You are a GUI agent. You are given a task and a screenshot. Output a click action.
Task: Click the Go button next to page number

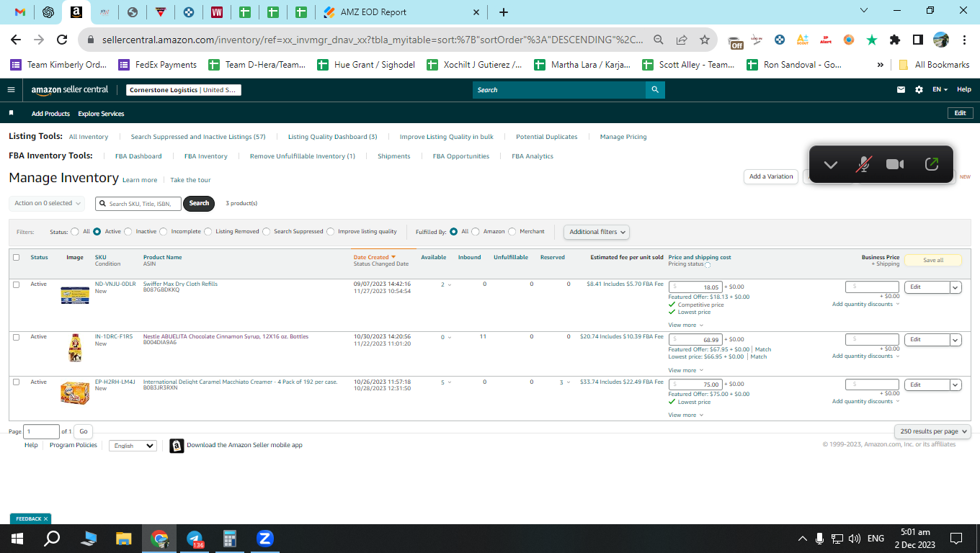coord(84,432)
